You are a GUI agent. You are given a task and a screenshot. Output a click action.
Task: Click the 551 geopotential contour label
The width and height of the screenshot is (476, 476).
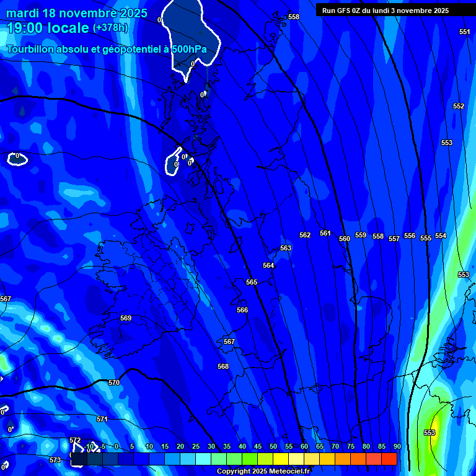point(464,32)
